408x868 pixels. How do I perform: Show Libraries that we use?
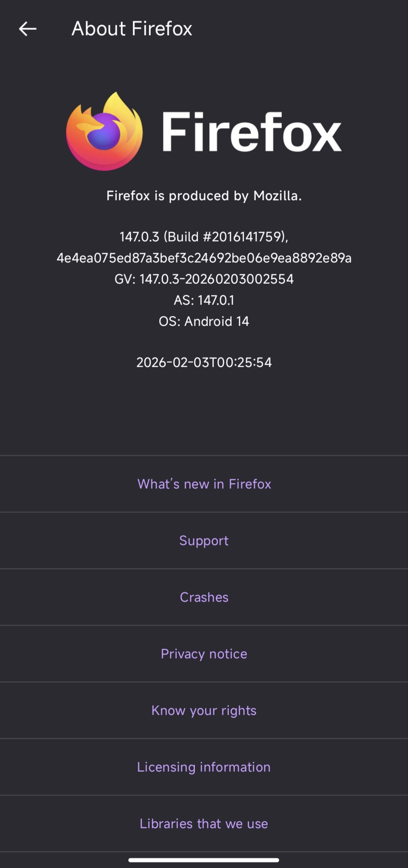click(x=204, y=823)
